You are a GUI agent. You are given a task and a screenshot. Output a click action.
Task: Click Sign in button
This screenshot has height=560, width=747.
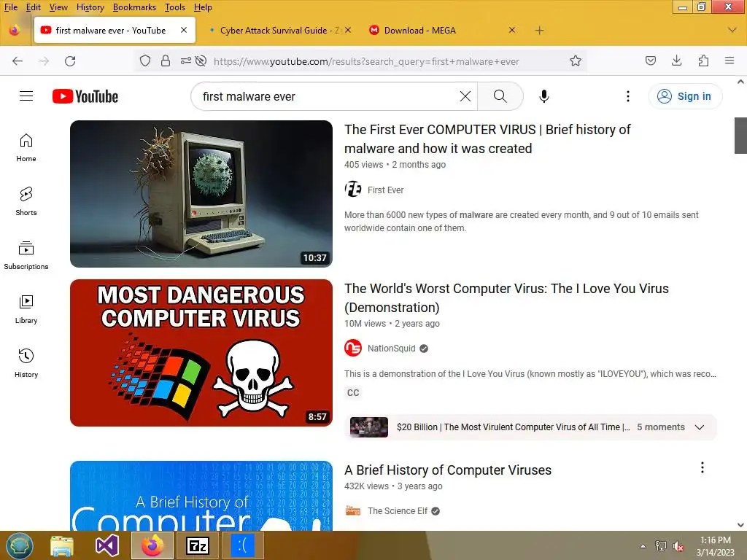point(685,96)
